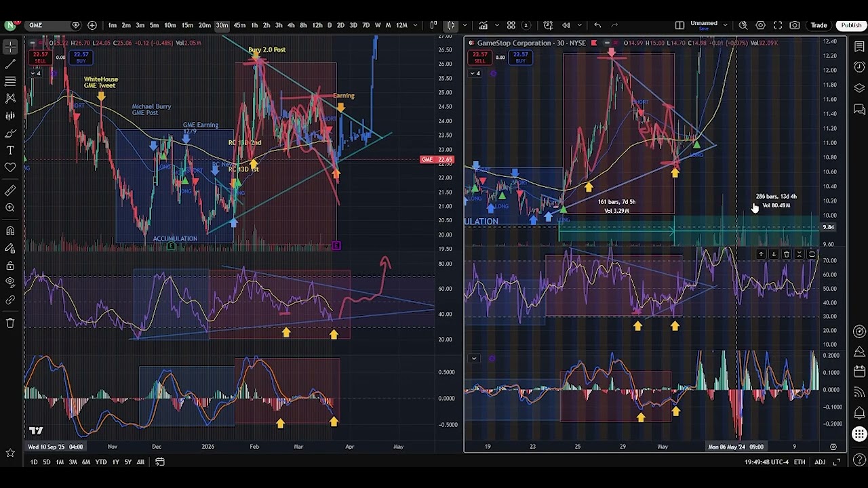Click SELL 22.57 on left chart

pos(40,58)
